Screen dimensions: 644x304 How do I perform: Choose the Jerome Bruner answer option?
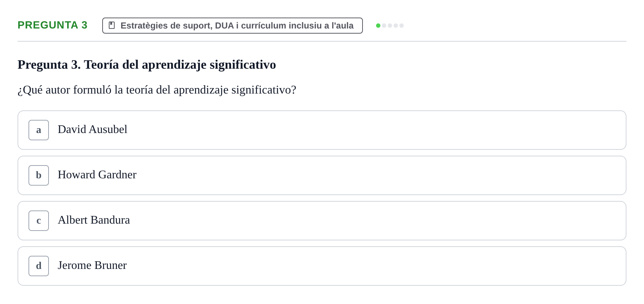(322, 266)
